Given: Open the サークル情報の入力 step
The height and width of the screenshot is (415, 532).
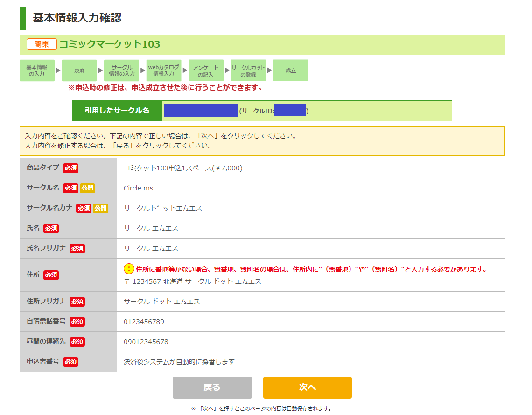Looking at the screenshot, I should point(122,70).
